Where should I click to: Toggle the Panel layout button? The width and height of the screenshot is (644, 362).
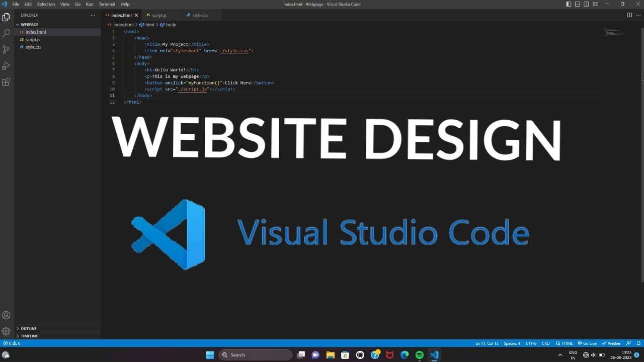(x=578, y=4)
